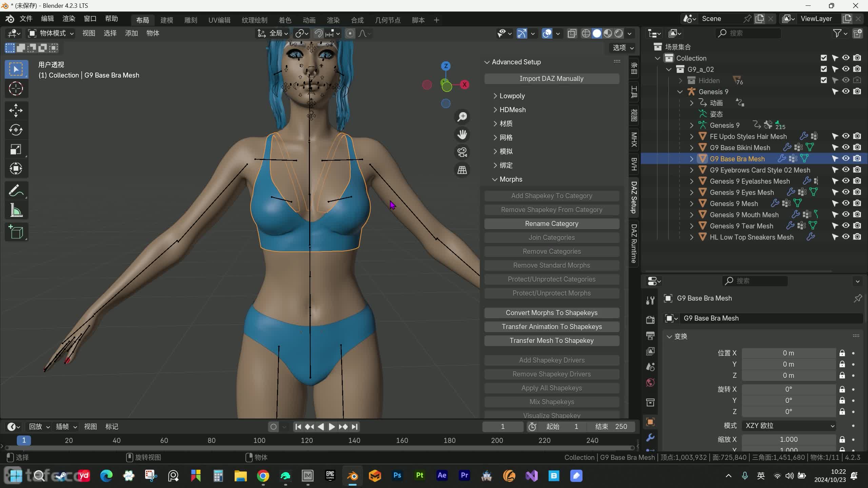This screenshot has height=488, width=868.
Task: Toggle proportional editing icon
Action: point(350,33)
